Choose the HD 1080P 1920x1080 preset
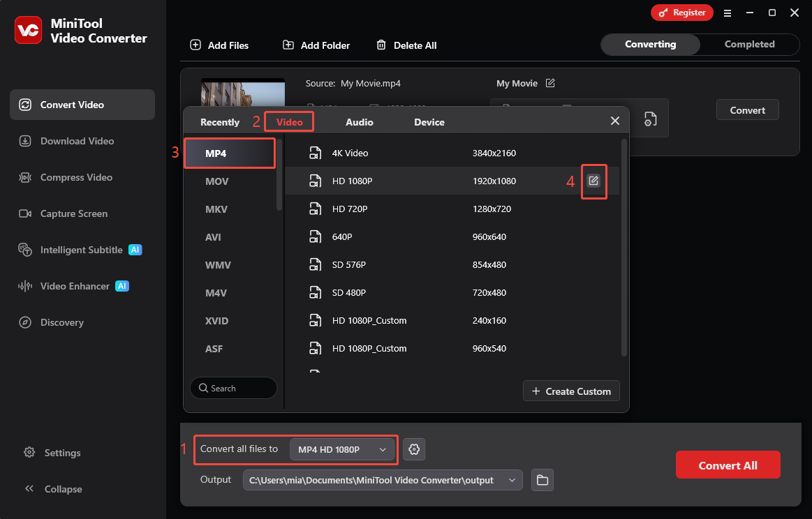812x519 pixels. pos(452,181)
